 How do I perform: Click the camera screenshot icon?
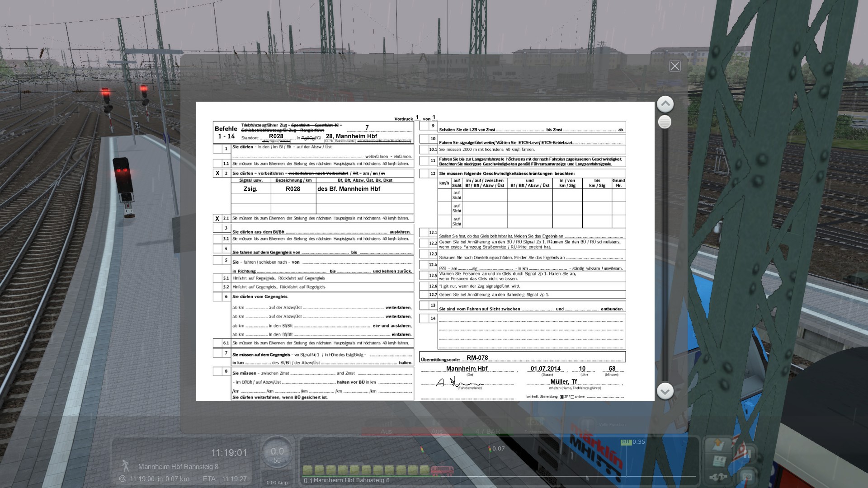747,476
